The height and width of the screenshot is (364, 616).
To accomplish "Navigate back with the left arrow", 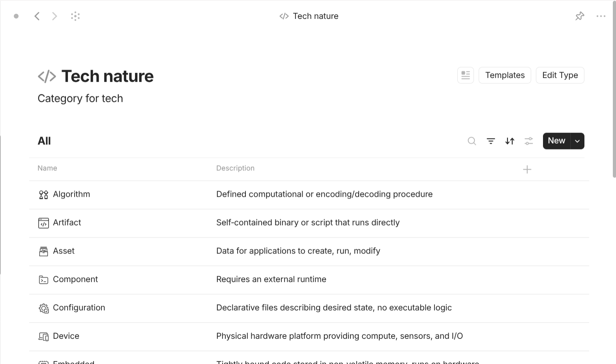I will tap(37, 16).
